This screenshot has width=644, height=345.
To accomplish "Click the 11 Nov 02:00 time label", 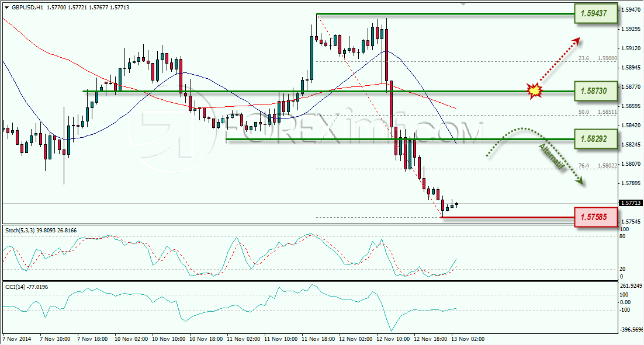I will 244,339.
